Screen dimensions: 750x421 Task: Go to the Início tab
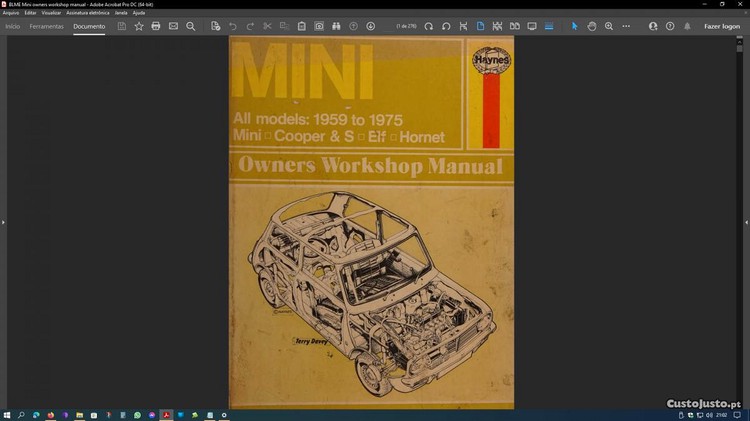(x=13, y=26)
